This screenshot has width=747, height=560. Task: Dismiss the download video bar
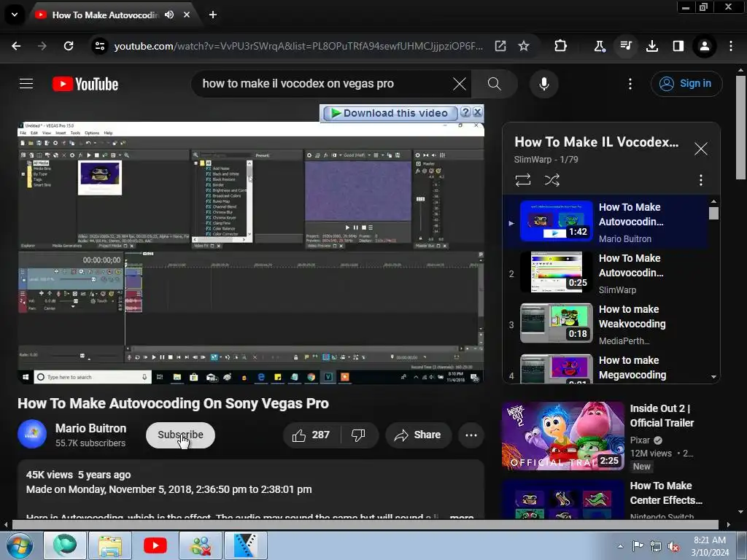coord(477,112)
